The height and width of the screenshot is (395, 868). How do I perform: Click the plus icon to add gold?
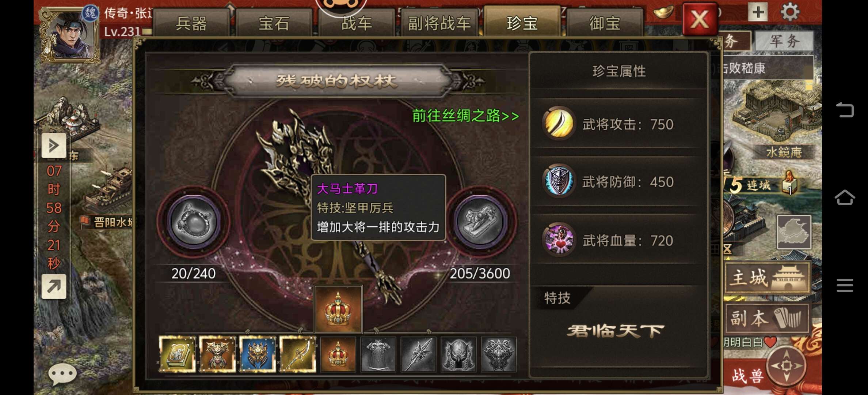pos(758,12)
